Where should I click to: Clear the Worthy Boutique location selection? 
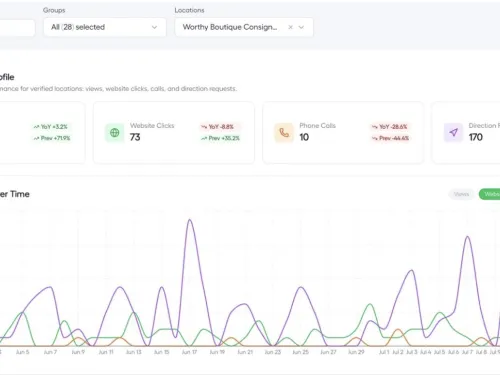[x=290, y=27]
